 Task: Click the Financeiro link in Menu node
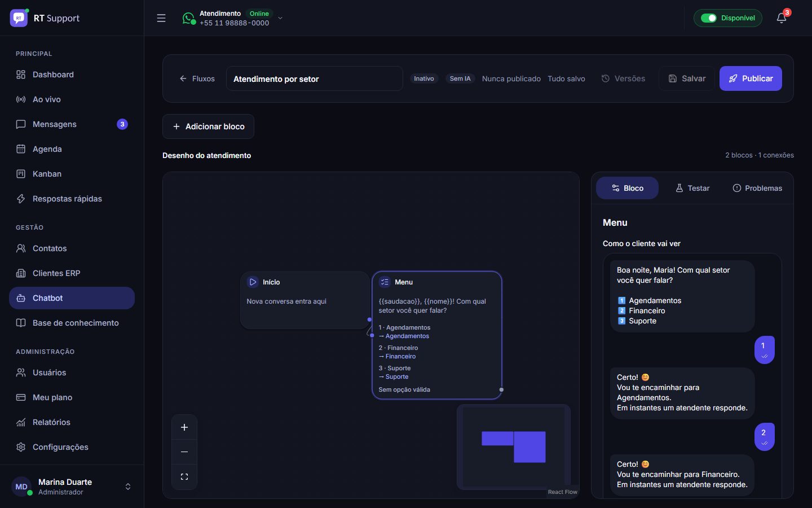[x=397, y=356]
